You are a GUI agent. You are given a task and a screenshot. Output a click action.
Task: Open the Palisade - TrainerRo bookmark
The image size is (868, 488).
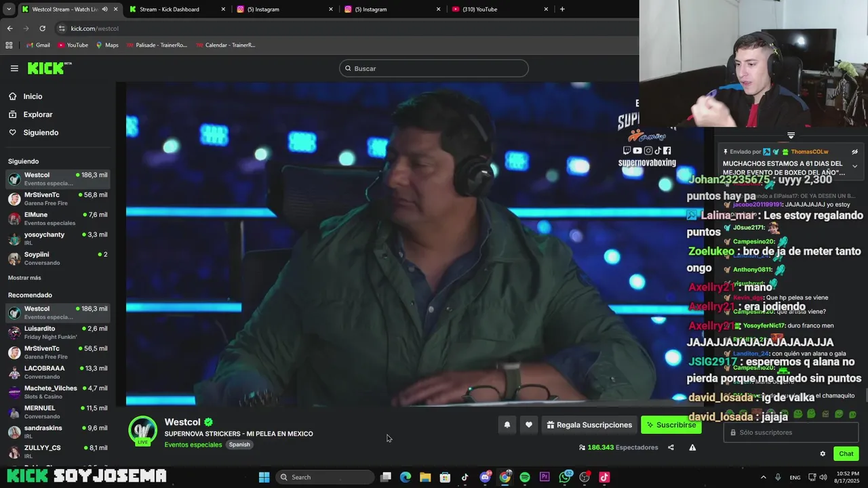(157, 45)
